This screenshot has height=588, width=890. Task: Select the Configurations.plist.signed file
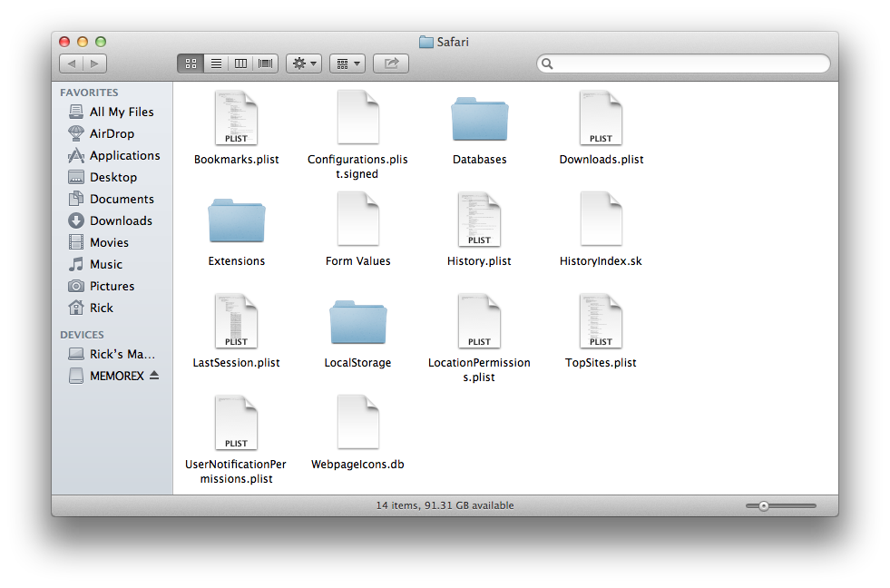357,135
